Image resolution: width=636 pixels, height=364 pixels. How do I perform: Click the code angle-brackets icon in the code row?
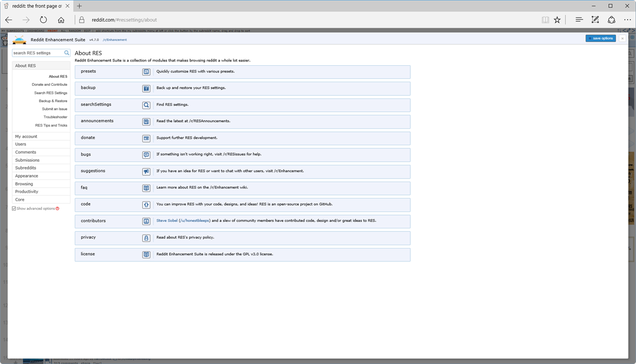click(146, 205)
